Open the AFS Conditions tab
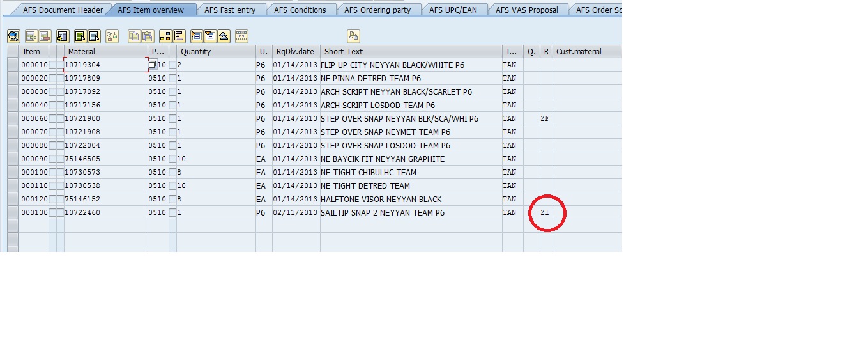This screenshot has height=353, width=868. 300,10
